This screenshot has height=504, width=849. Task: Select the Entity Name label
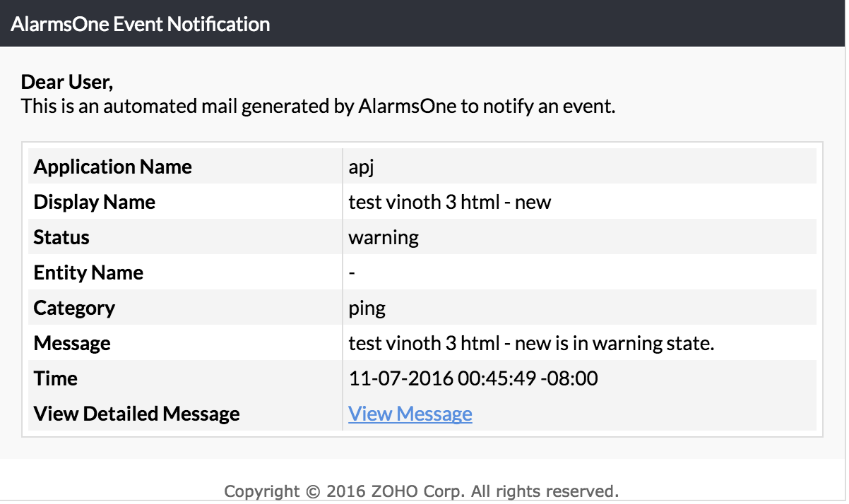tap(88, 272)
